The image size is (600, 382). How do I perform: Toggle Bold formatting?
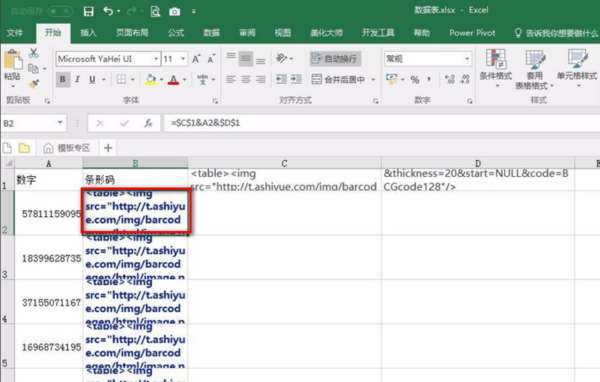(x=62, y=80)
